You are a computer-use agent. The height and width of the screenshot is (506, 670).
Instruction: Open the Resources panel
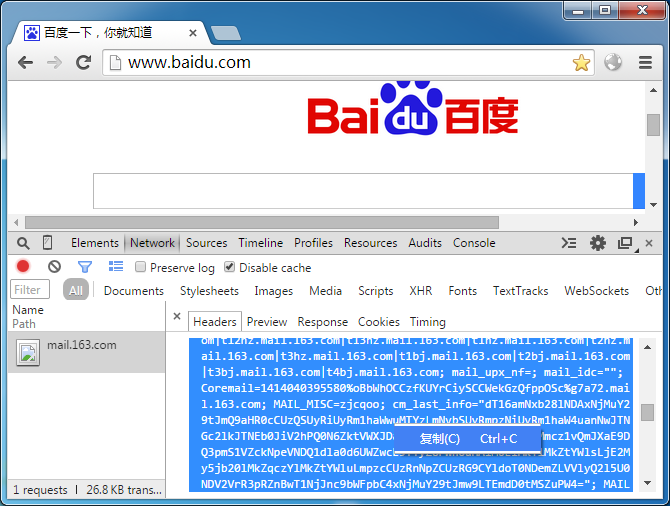pyautogui.click(x=370, y=243)
